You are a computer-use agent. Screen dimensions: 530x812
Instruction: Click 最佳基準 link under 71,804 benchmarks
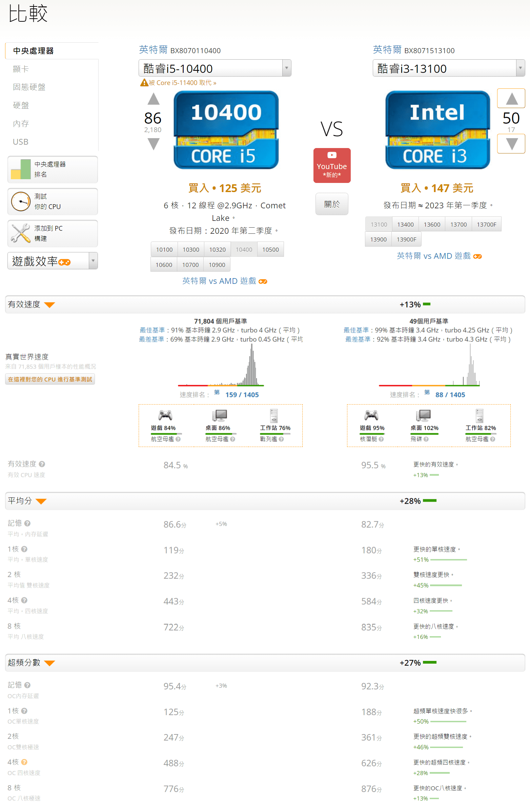click(x=152, y=330)
